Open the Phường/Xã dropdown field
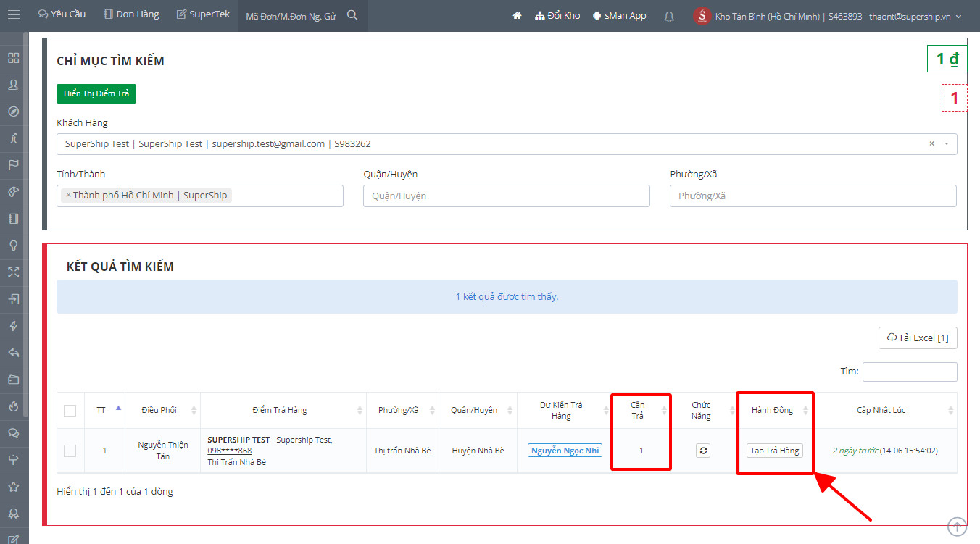Viewport: 980px width, 544px height. coord(813,196)
